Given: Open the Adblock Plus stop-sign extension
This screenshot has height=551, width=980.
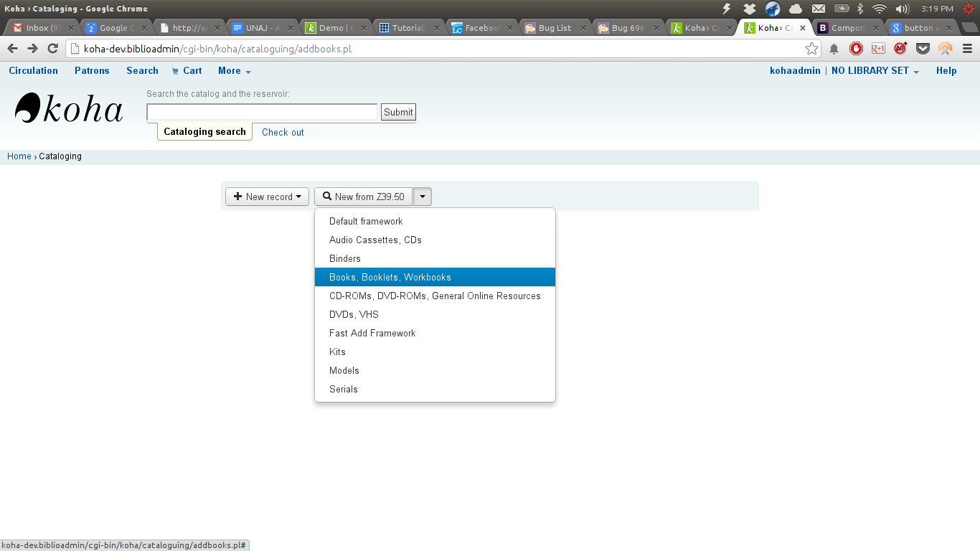Looking at the screenshot, I should pyautogui.click(x=856, y=49).
